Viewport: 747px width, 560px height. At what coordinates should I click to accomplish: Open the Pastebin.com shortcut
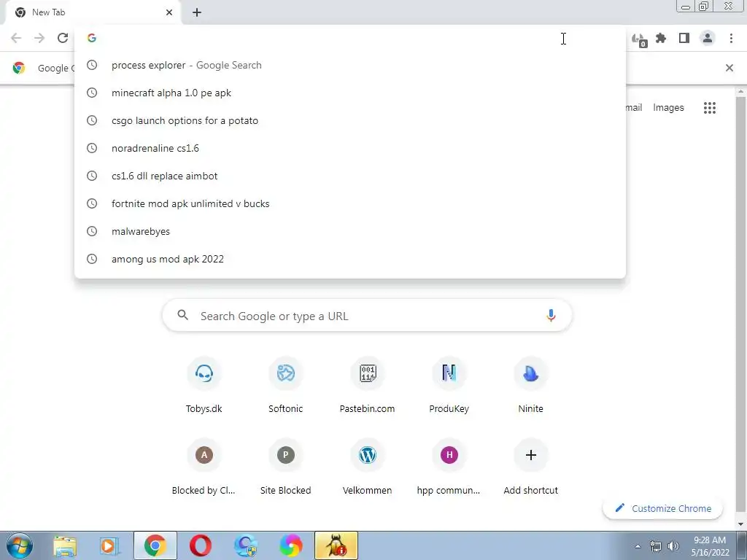368,386
